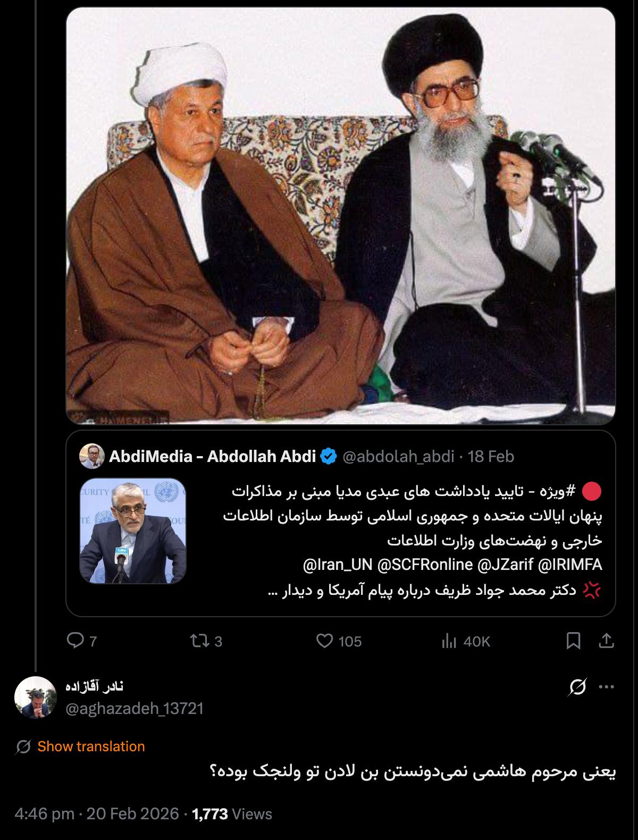View analytics via the 40K views icon
The image size is (638, 840).
pyautogui.click(x=449, y=641)
